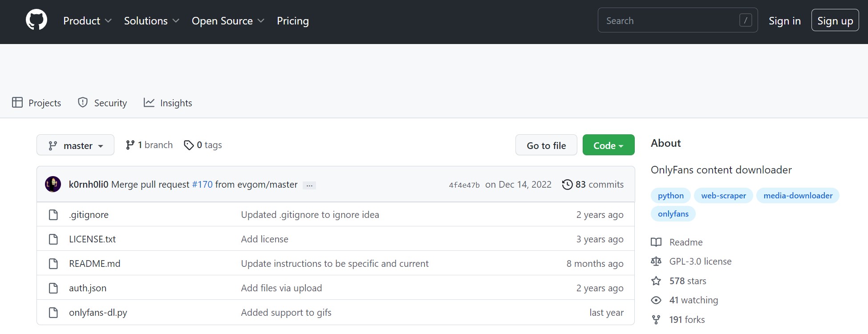Viewport: 868px width, 334px height.
Task: Click the Security shield icon
Action: coord(83,102)
